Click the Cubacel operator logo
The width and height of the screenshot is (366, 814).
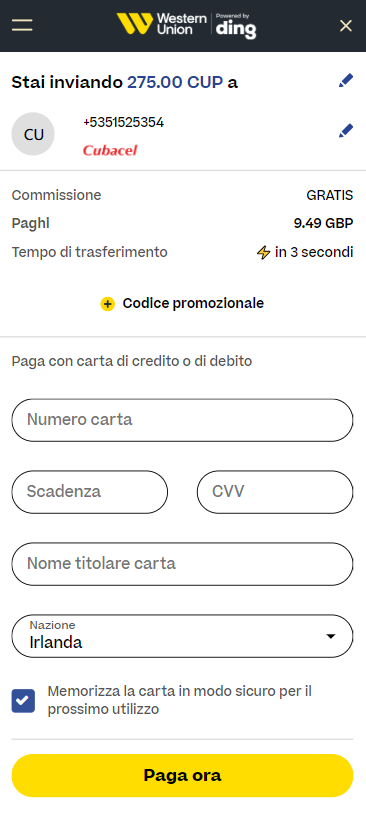pyautogui.click(x=110, y=151)
